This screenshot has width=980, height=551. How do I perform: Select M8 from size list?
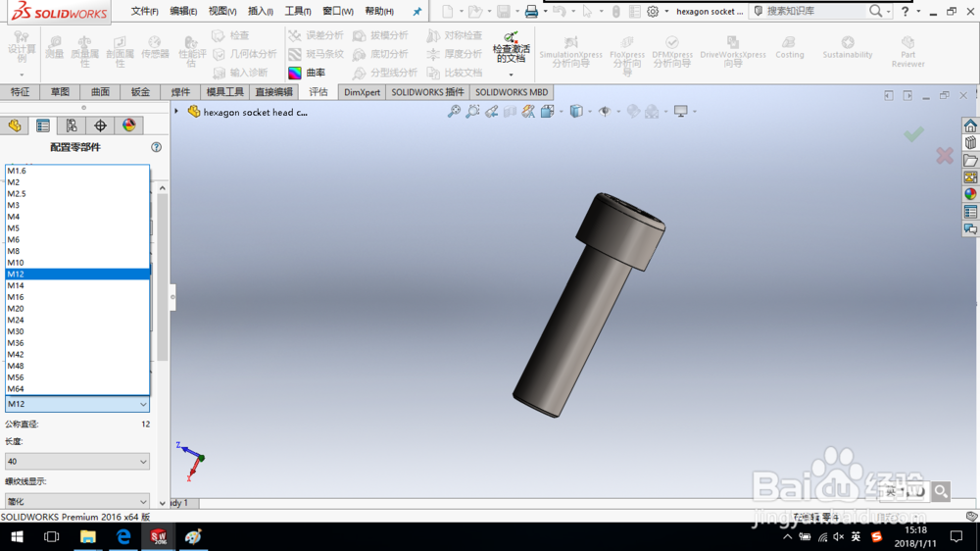[x=77, y=251]
